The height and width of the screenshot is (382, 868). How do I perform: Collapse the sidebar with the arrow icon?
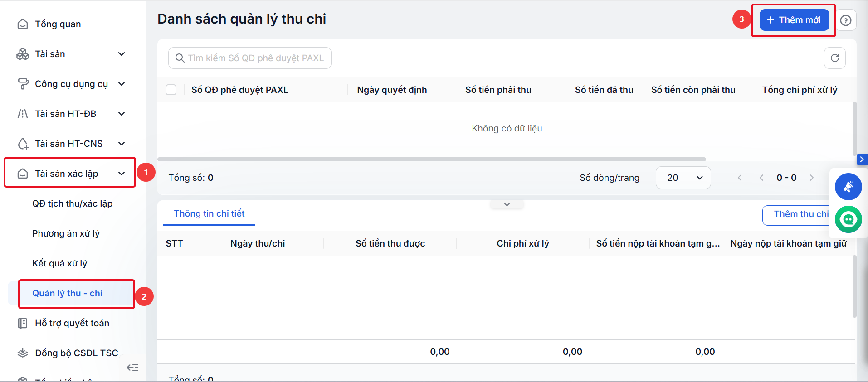coord(132,367)
